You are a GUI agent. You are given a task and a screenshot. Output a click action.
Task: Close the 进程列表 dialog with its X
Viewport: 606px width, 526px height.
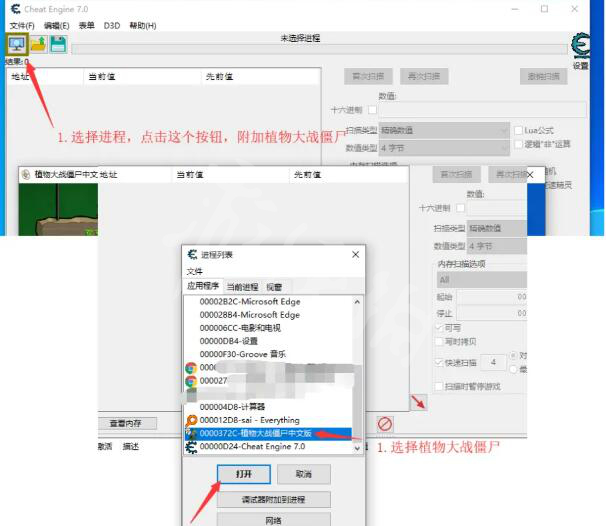point(356,254)
